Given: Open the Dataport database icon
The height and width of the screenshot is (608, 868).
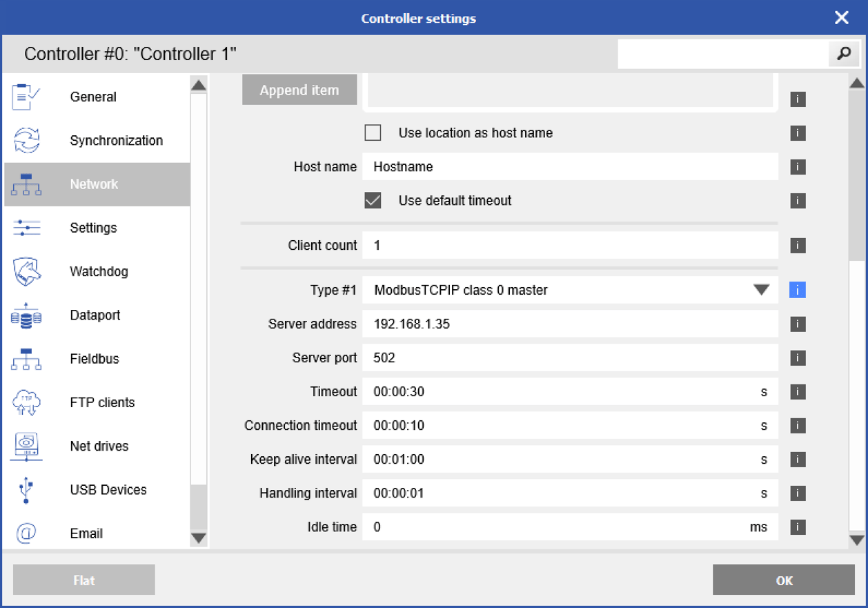Looking at the screenshot, I should coord(26,315).
